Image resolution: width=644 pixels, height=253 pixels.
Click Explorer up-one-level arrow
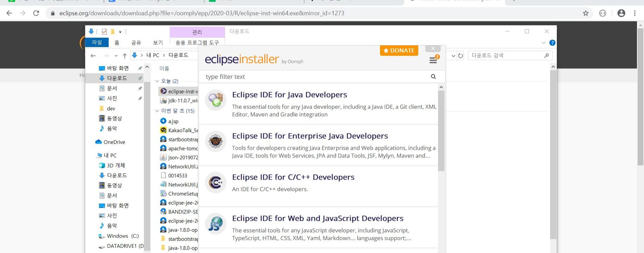pyautogui.click(x=125, y=56)
